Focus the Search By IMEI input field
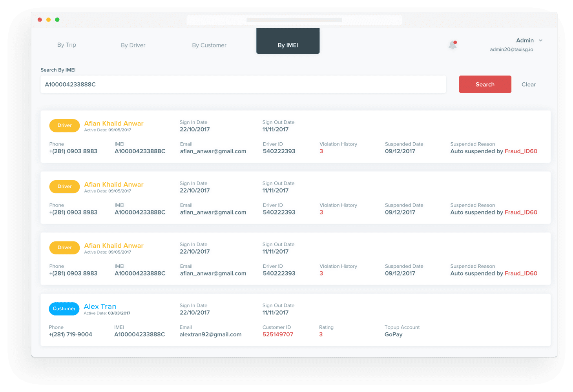 (243, 84)
